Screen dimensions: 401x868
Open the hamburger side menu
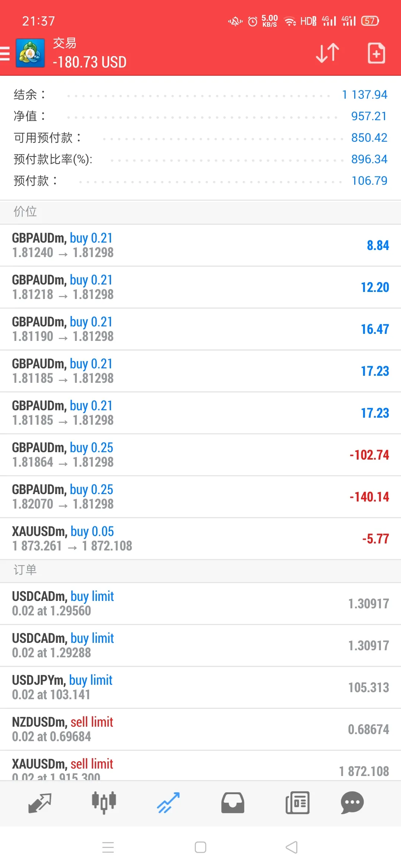click(5, 53)
